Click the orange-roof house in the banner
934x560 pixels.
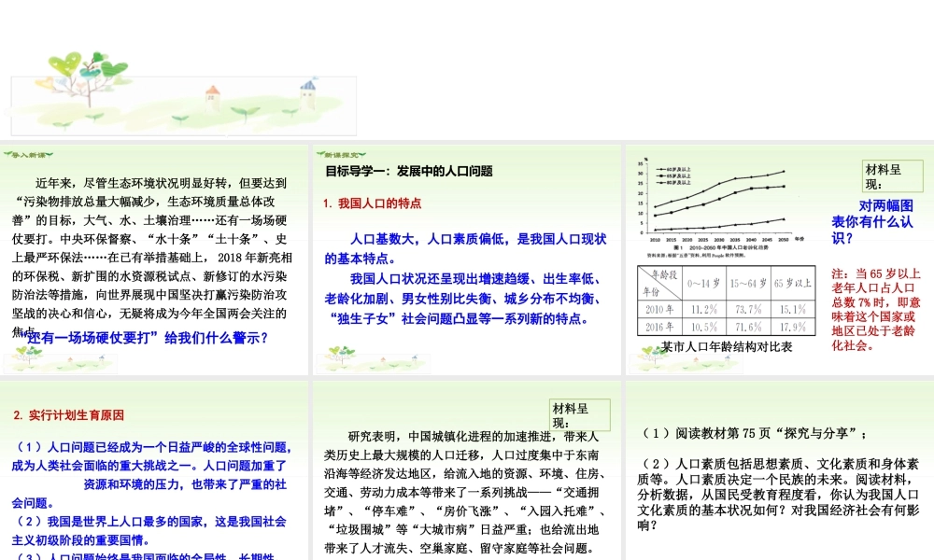(x=213, y=94)
